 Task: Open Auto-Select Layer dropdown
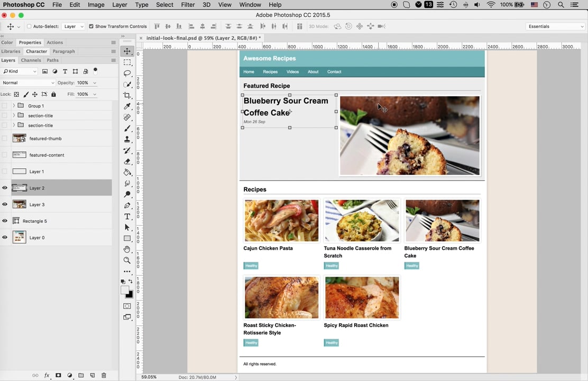[73, 26]
